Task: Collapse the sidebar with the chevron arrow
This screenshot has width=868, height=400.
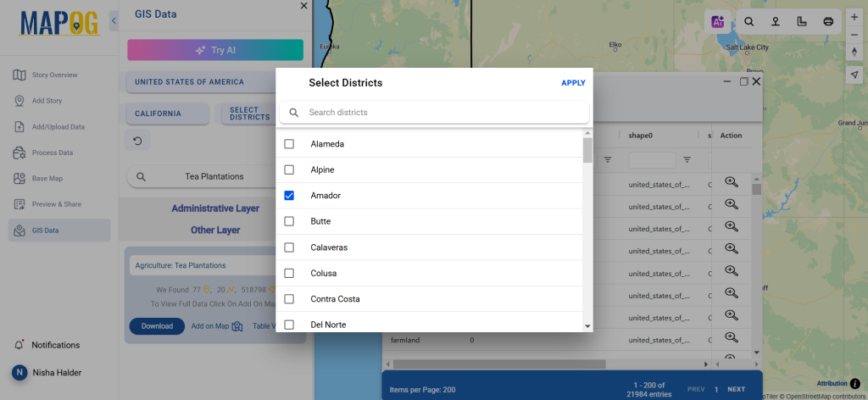Action: coord(114,20)
